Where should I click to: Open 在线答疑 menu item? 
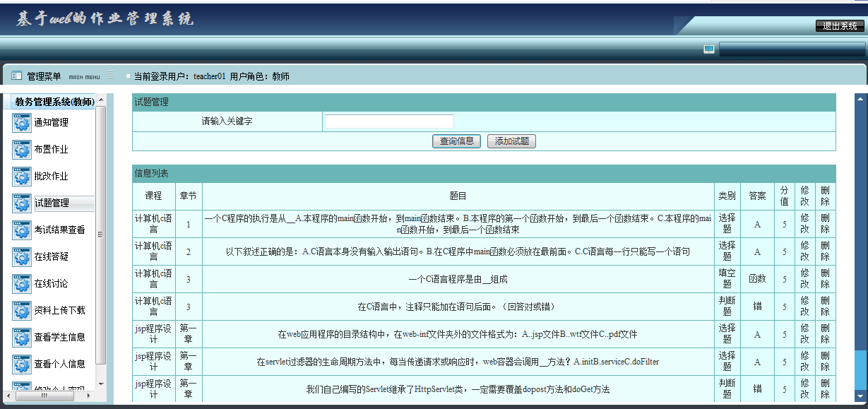point(52,256)
